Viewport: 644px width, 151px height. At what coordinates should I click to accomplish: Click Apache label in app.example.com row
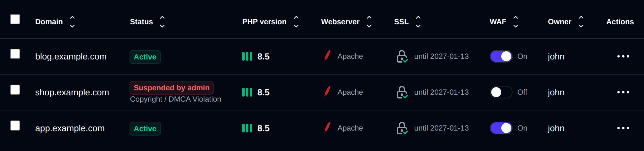click(x=350, y=128)
